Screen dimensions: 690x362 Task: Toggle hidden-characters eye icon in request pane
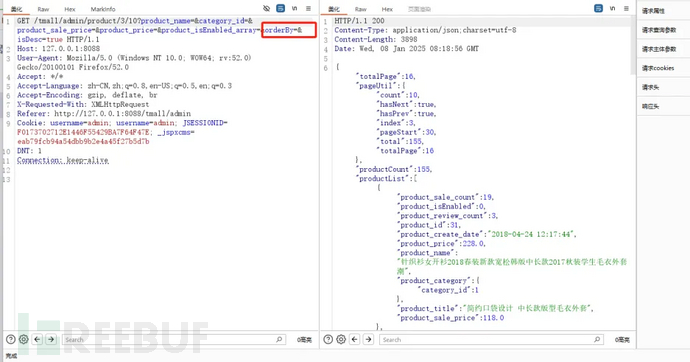[266, 8]
